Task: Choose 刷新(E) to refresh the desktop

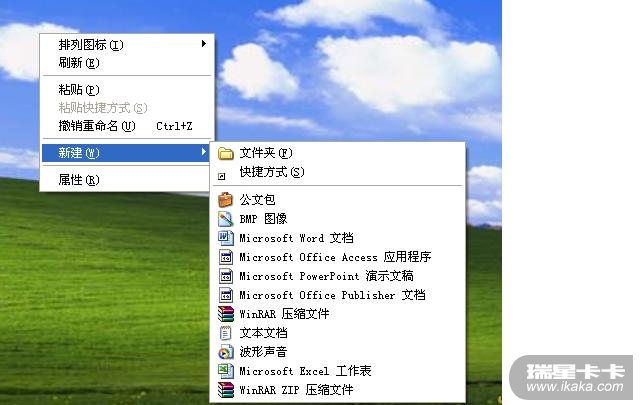Action: click(x=127, y=63)
